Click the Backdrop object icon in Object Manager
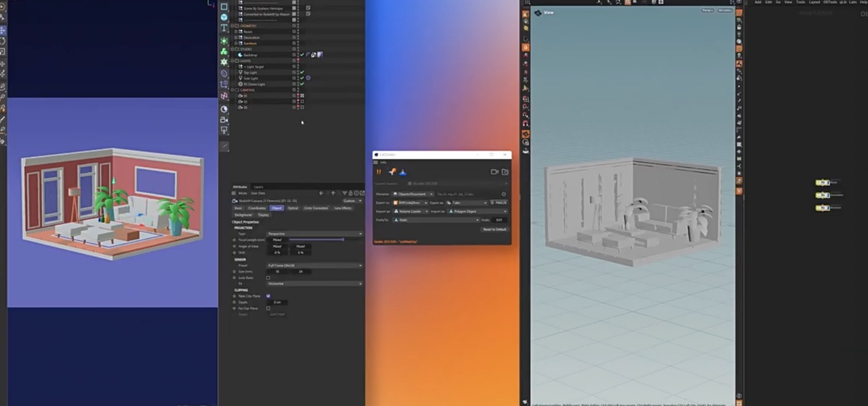Viewport: 868px width, 406px height. point(240,55)
